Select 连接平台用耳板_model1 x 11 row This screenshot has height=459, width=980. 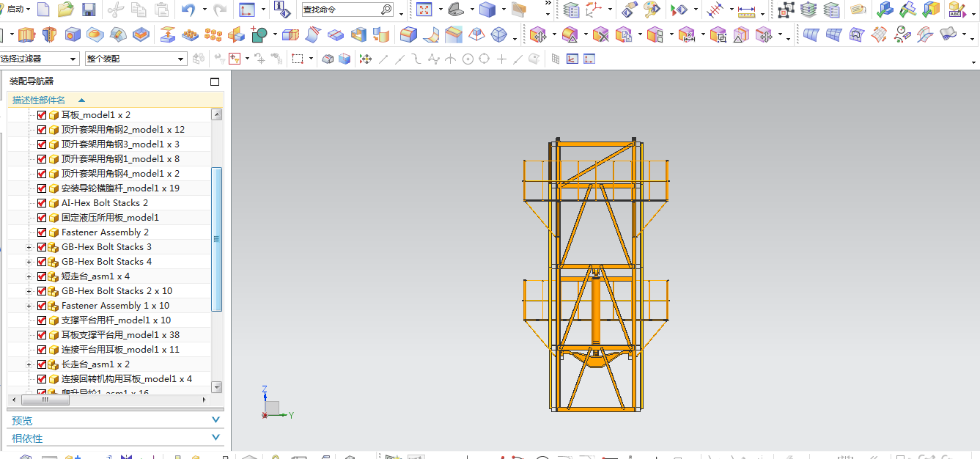tap(109, 350)
